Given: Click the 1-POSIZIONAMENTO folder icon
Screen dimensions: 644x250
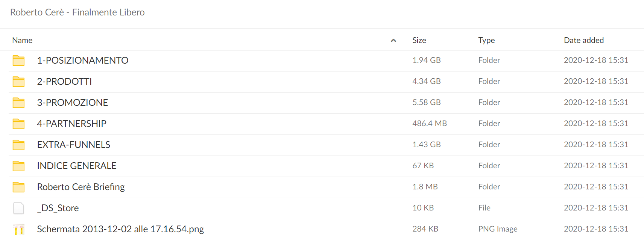Looking at the screenshot, I should click(18, 61).
